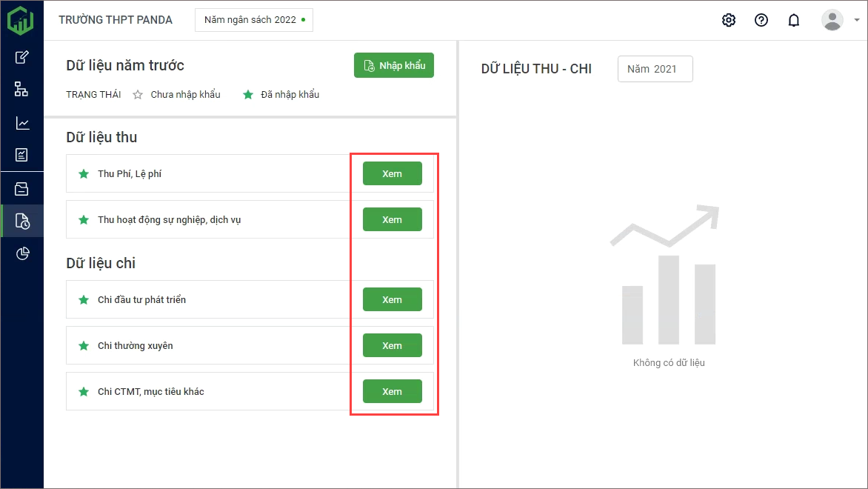Click the Nhập khẩu button
Screen dimensions: 868x489
pos(394,65)
